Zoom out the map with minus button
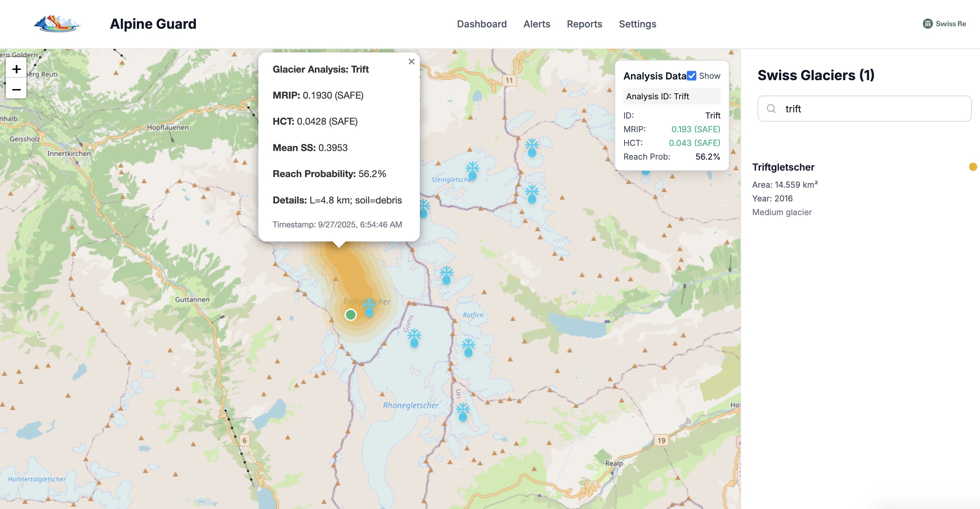Viewport: 980px width, 509px height. coord(16,89)
